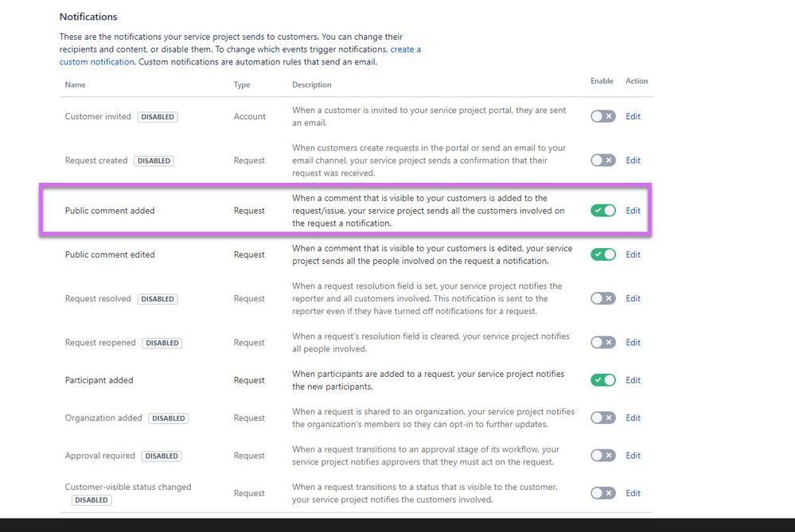Turn on Request reopened notification
This screenshot has width=795, height=532.
tap(603, 343)
